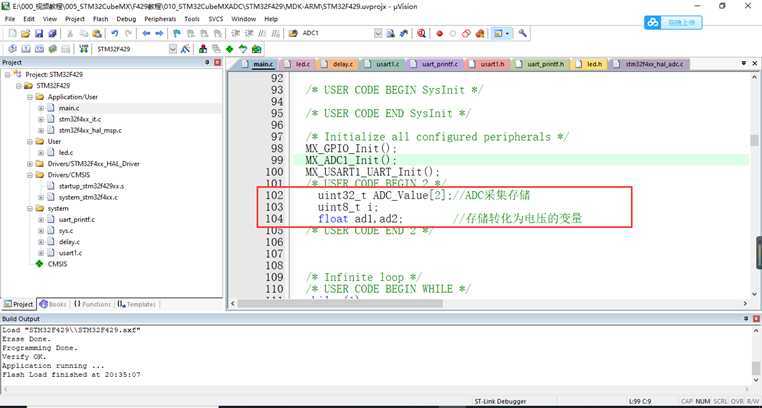Click the Select Software Packs green arrow icon

[x=242, y=49]
